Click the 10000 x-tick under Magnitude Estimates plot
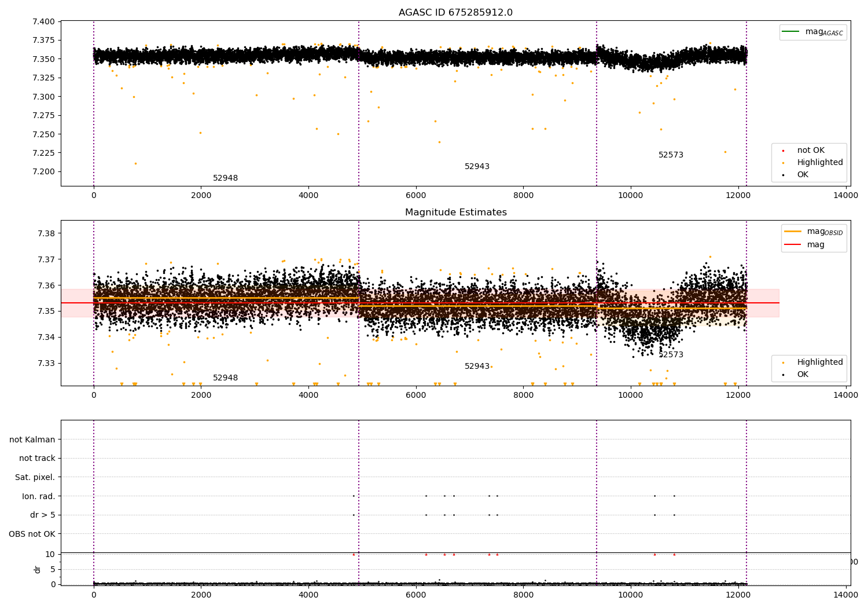Image resolution: width=868 pixels, height=608 pixels. [631, 395]
